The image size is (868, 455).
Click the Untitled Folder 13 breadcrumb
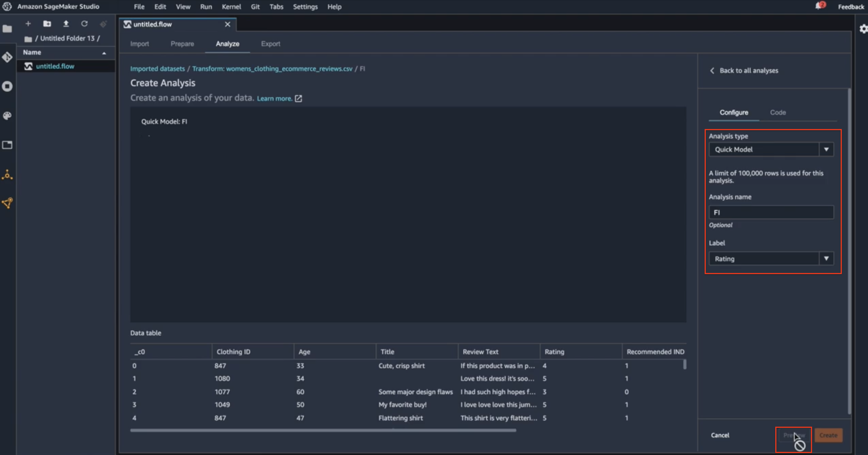pos(67,38)
